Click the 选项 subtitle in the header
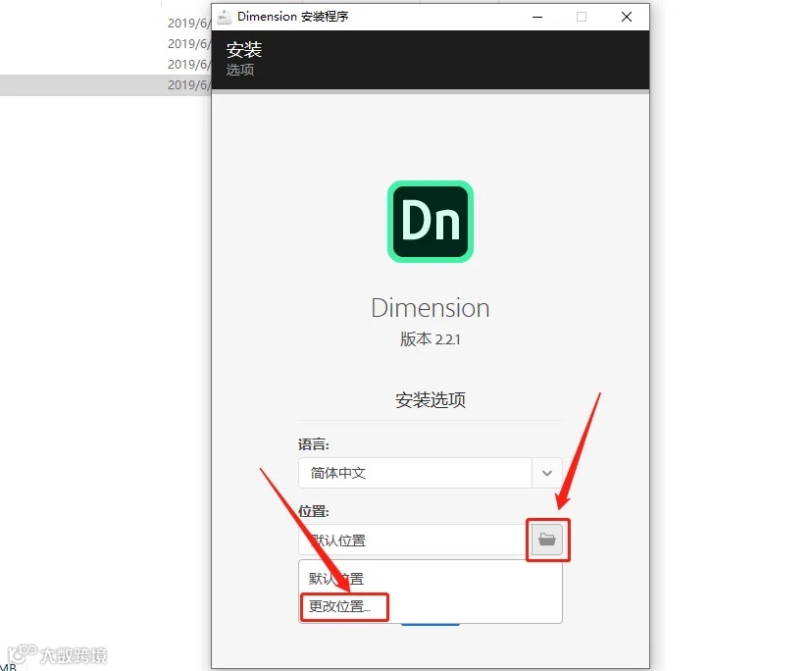Viewport: 812px width, 671px height. click(239, 70)
